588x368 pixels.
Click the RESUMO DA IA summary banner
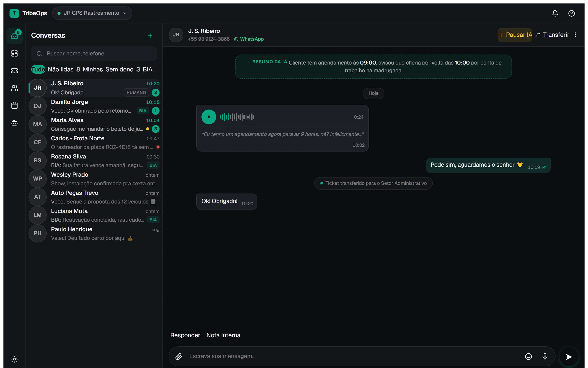pyautogui.click(x=373, y=67)
